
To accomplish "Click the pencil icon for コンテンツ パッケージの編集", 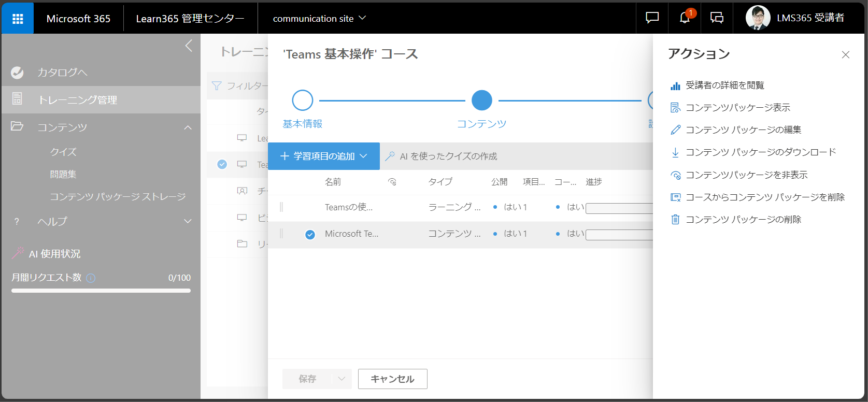I will (675, 130).
